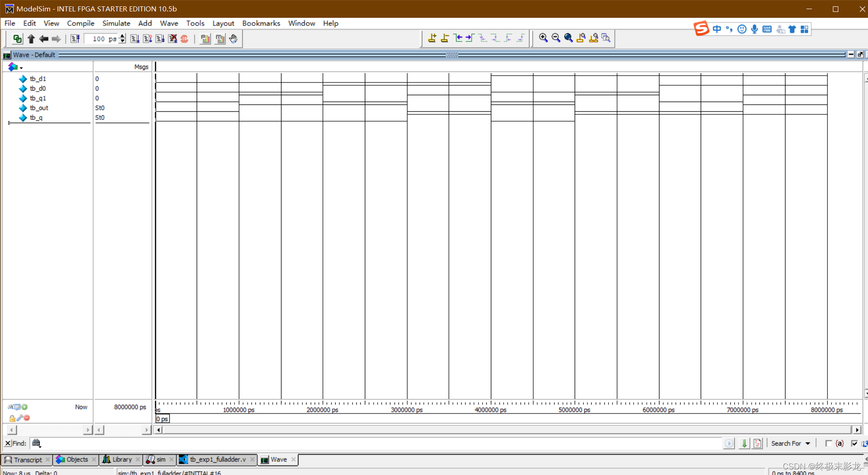Open the Wave menu

pyautogui.click(x=169, y=23)
